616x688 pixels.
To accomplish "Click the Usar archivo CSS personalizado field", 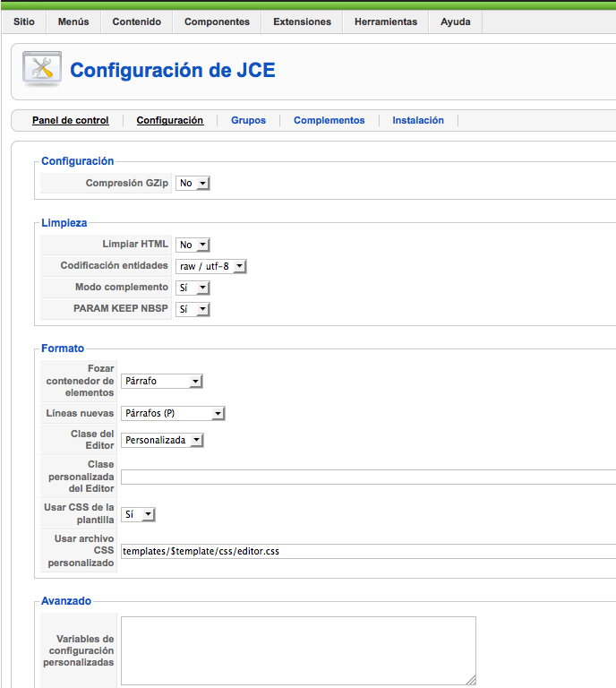I will point(368,551).
